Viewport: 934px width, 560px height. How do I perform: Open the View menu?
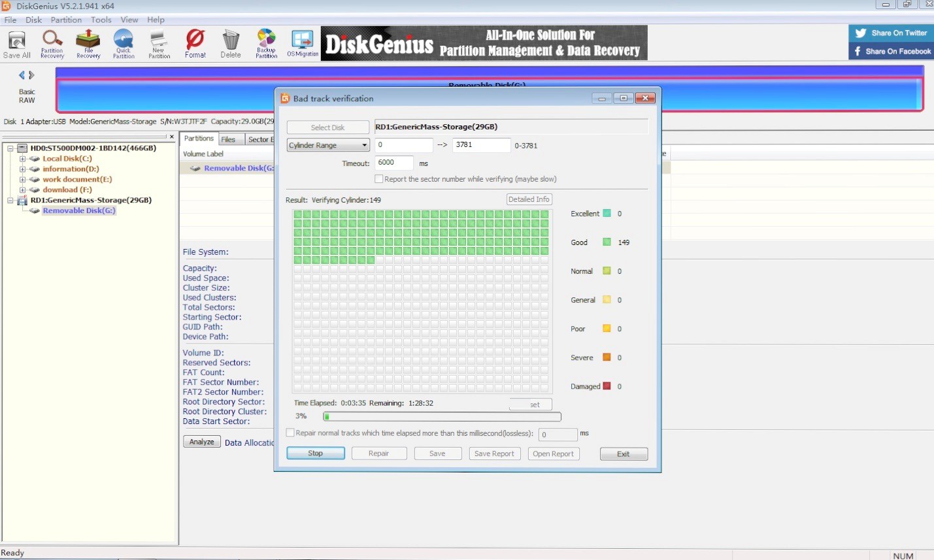[129, 20]
